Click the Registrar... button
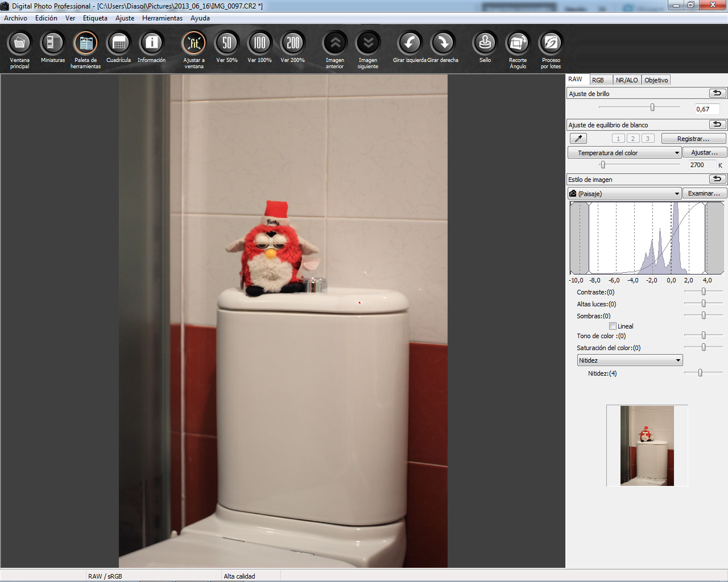The image size is (728, 582). click(693, 139)
